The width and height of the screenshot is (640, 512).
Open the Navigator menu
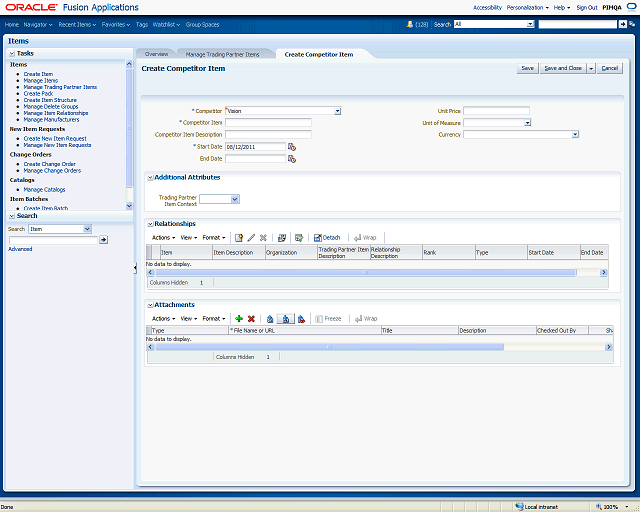[x=38, y=23]
